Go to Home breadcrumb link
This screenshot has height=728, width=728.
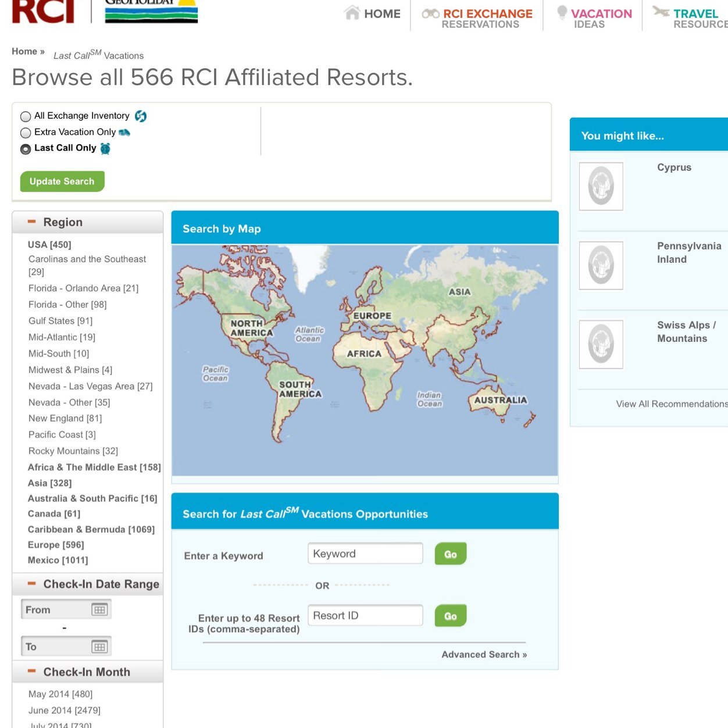(24, 51)
